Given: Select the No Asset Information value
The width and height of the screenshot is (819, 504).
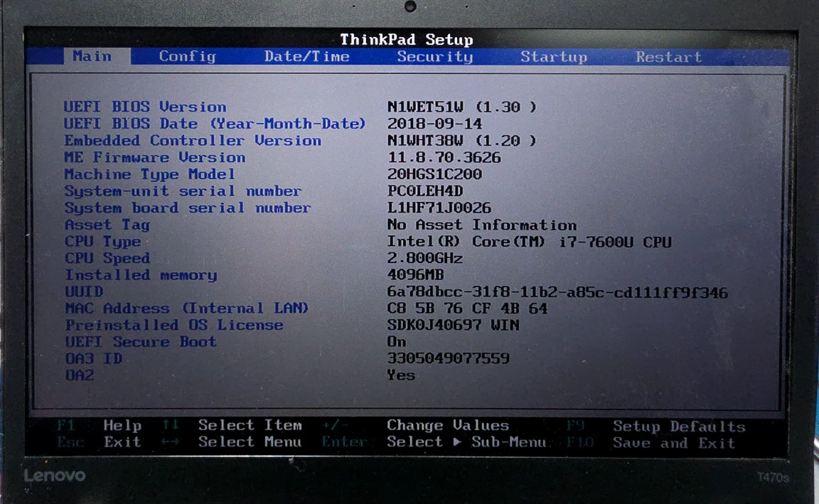Looking at the screenshot, I should (x=481, y=225).
